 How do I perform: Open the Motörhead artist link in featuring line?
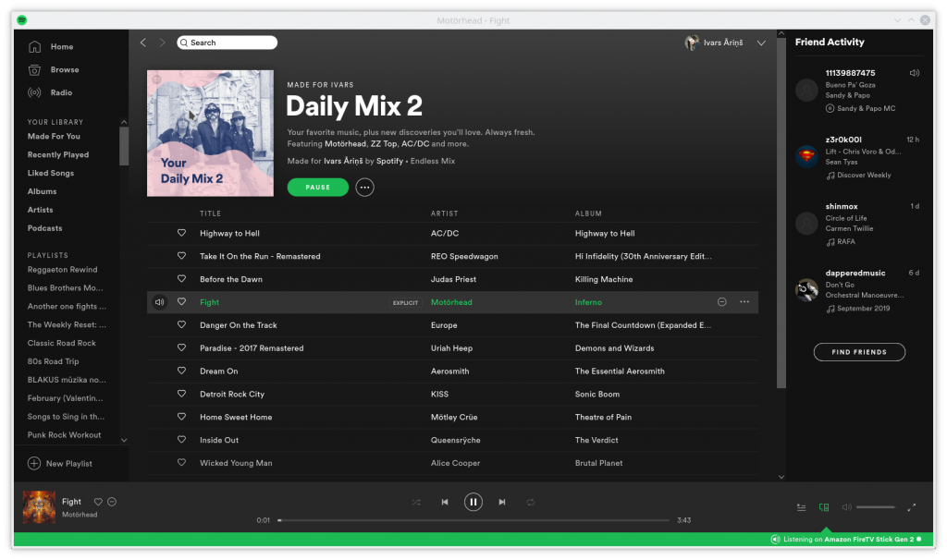[346, 143]
